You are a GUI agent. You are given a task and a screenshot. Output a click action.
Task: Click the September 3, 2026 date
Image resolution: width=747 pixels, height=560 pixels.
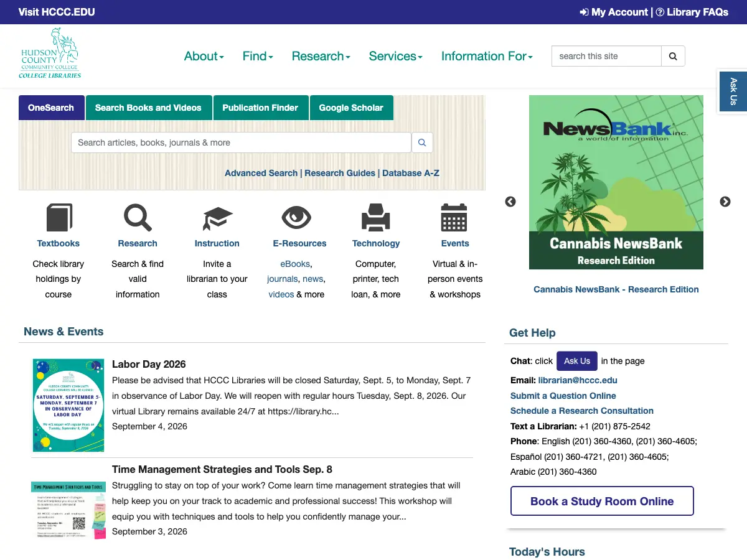(x=149, y=531)
